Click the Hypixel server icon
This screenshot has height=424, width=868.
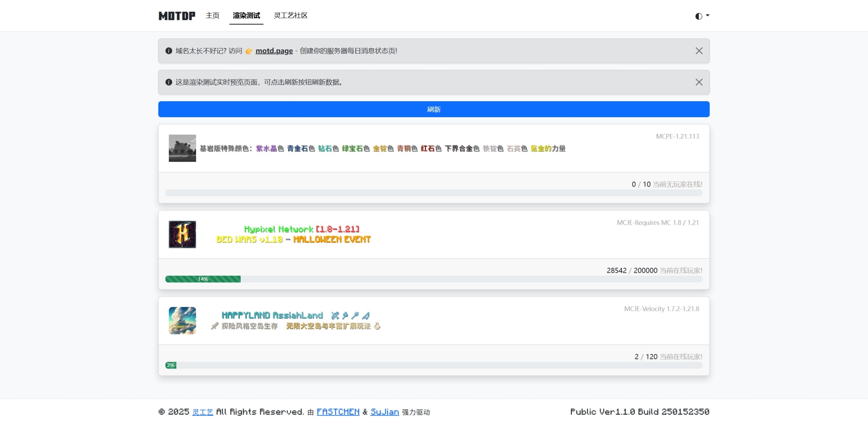point(182,234)
